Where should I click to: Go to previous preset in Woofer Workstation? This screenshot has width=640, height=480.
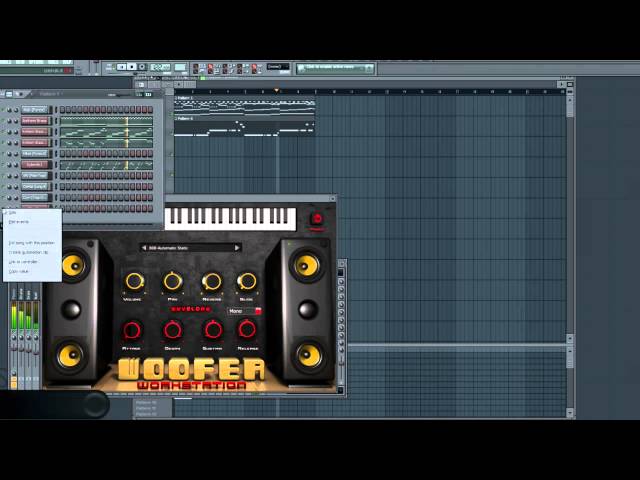point(144,248)
